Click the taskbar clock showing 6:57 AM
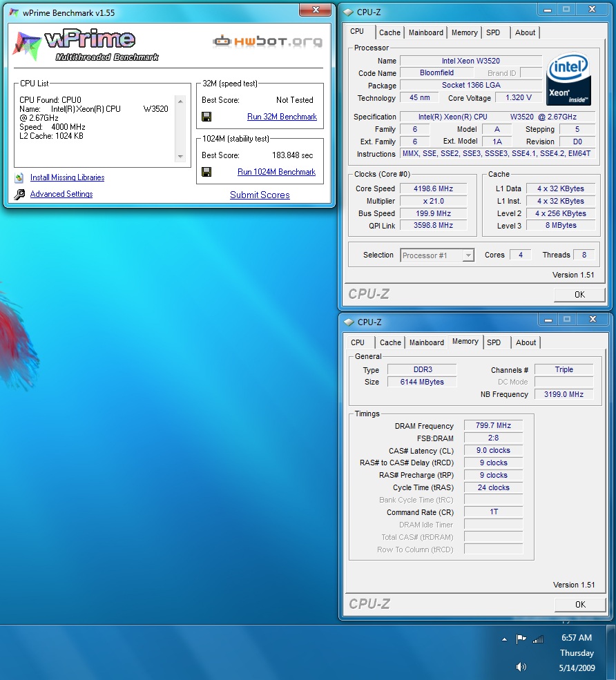Image resolution: width=616 pixels, height=680 pixels. tap(577, 637)
